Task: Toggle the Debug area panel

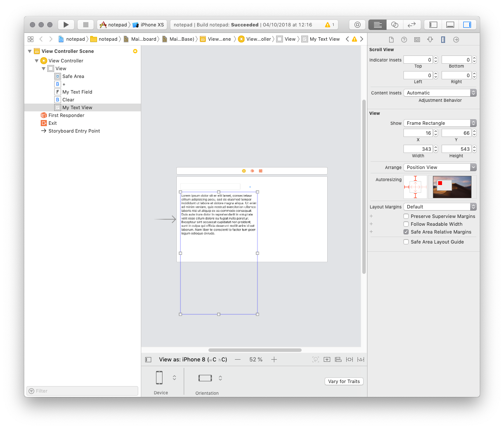Action: [x=450, y=25]
